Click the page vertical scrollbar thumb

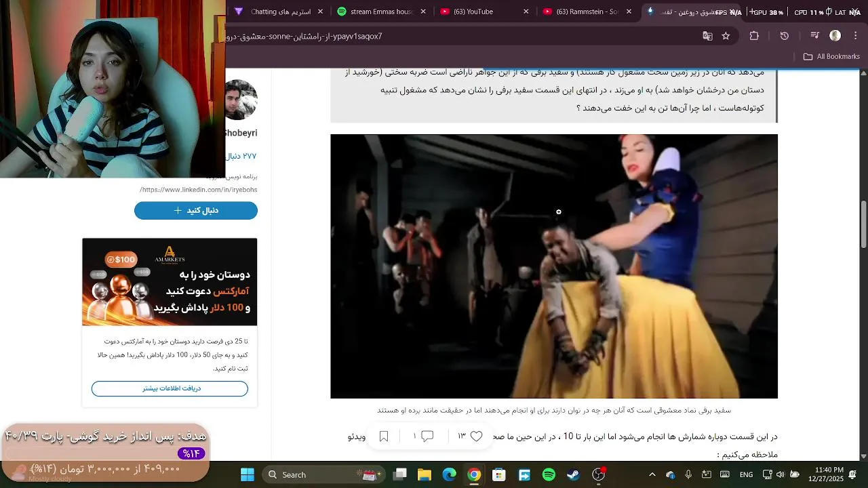pos(863,224)
